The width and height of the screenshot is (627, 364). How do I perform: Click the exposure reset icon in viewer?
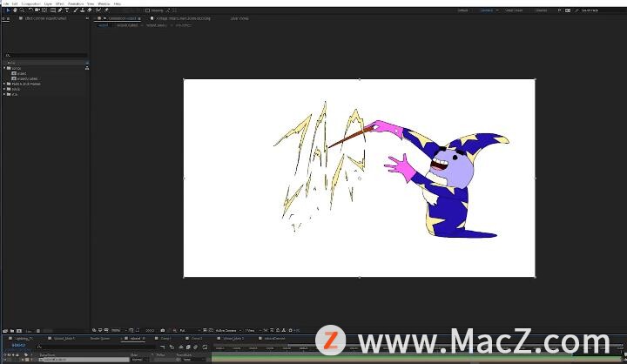click(291, 330)
